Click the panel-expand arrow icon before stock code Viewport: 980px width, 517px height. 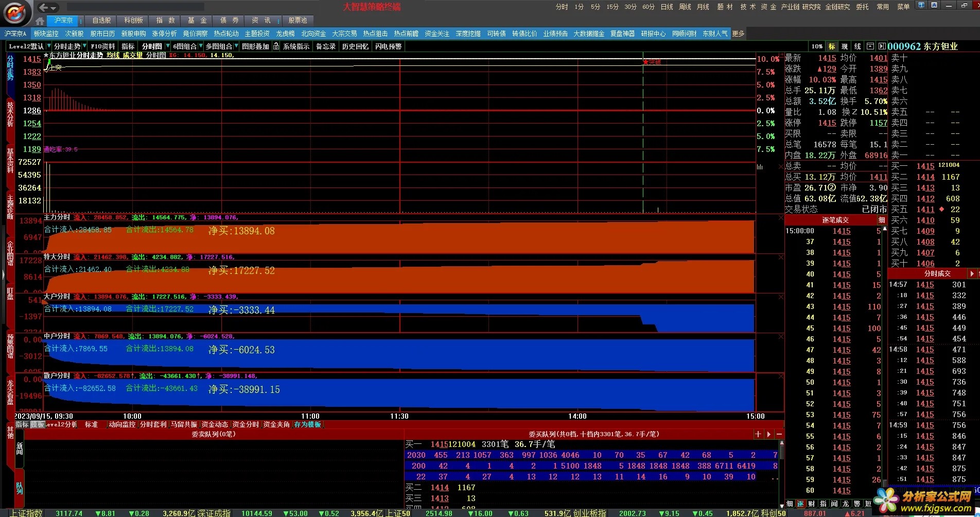882,46
